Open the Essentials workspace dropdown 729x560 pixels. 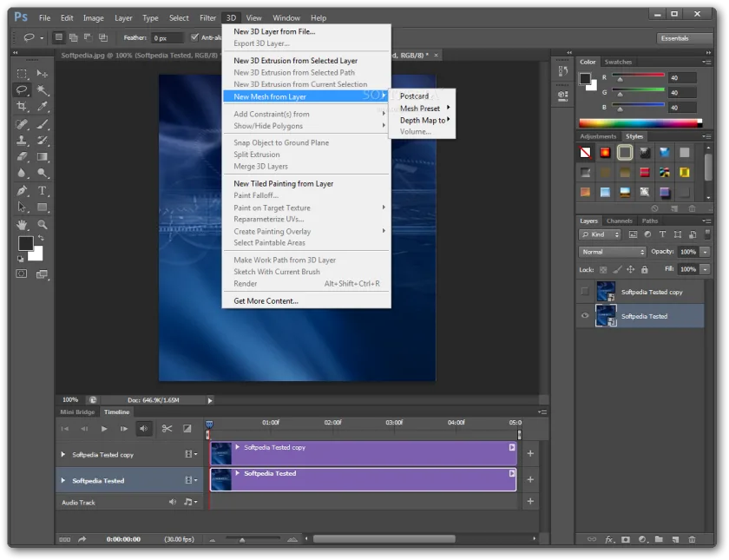click(685, 38)
